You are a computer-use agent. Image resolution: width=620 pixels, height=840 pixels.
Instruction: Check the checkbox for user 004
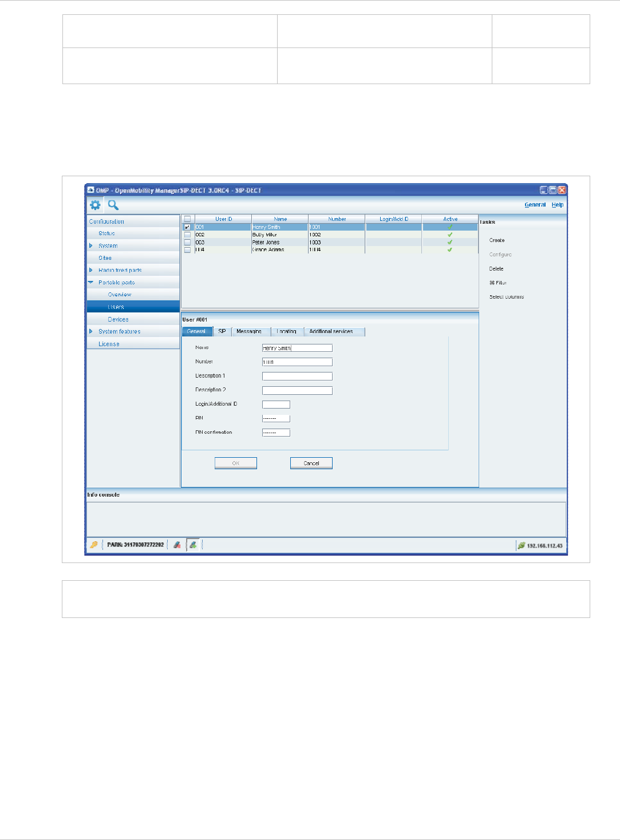point(187,249)
